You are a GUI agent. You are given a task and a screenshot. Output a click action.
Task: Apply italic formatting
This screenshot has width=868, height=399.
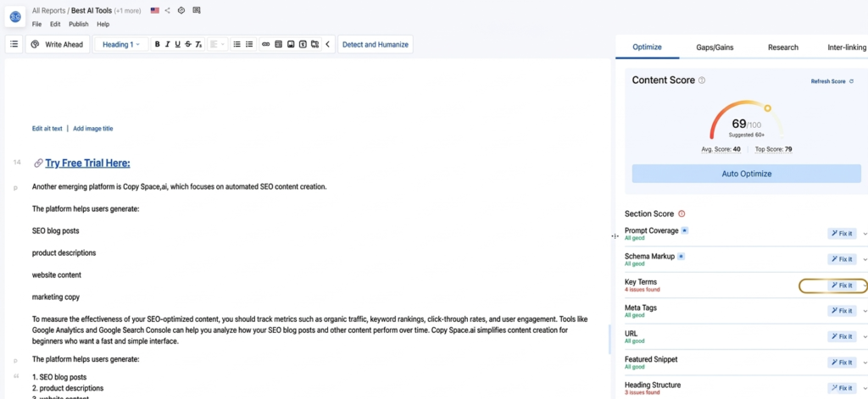pyautogui.click(x=168, y=44)
